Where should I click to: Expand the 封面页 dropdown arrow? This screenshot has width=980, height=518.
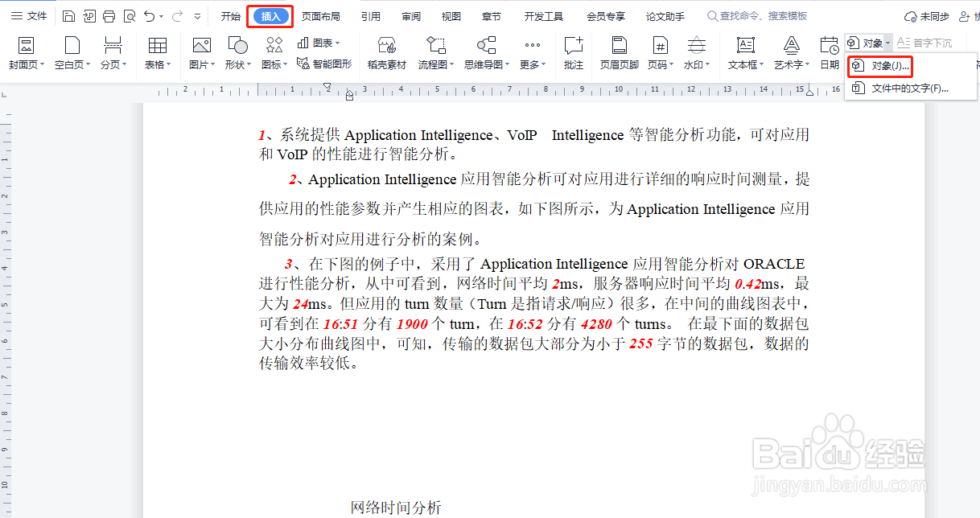click(x=43, y=65)
